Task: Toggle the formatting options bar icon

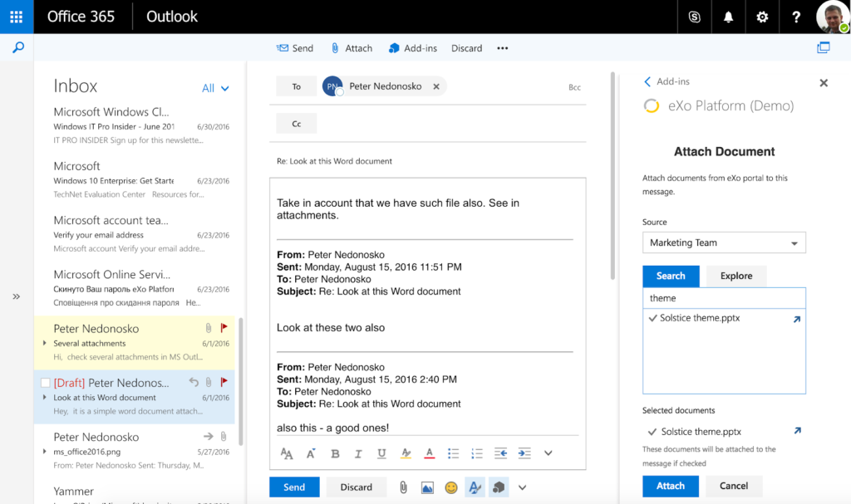Action: coord(475,487)
